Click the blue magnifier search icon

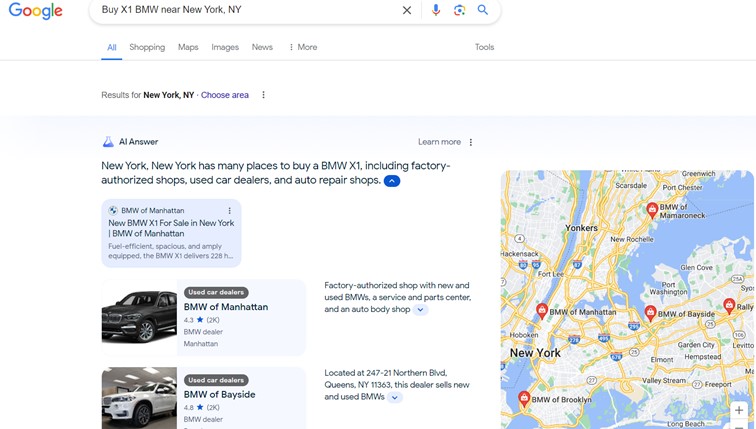tap(483, 10)
